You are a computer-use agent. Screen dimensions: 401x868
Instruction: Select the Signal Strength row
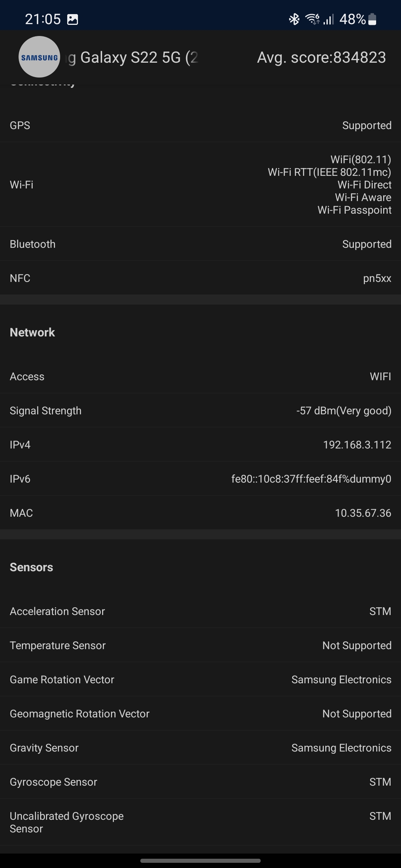200,411
